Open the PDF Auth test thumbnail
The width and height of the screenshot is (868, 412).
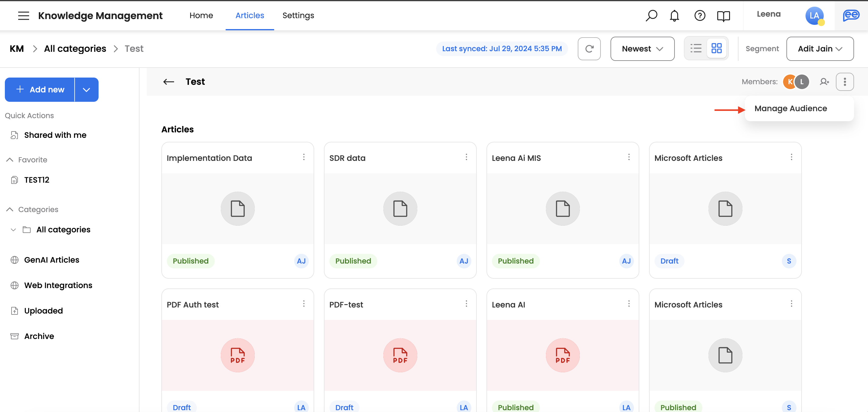pos(237,355)
